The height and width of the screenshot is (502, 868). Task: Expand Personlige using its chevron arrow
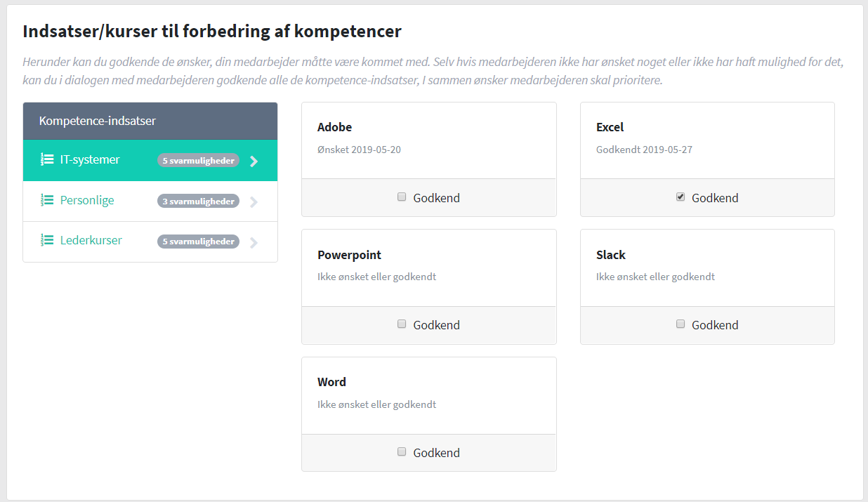pos(254,202)
